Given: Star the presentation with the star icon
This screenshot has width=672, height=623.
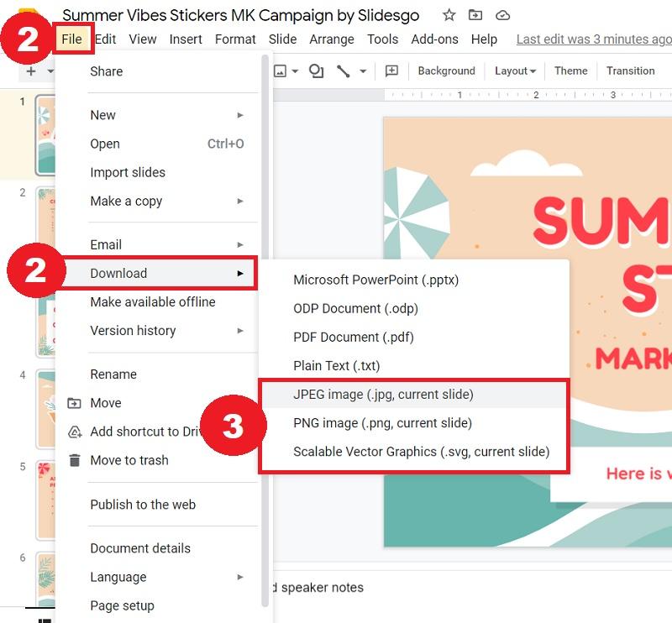Looking at the screenshot, I should pos(449,15).
